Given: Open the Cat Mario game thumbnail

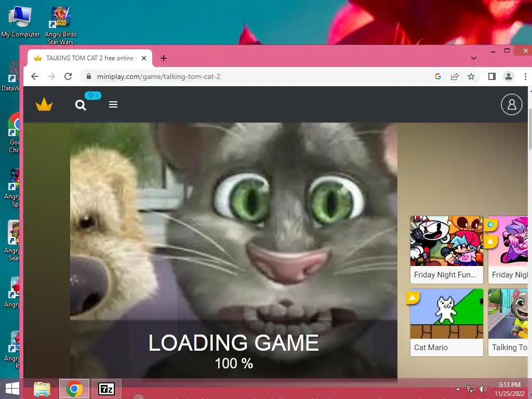Looking at the screenshot, I should click(x=446, y=313).
